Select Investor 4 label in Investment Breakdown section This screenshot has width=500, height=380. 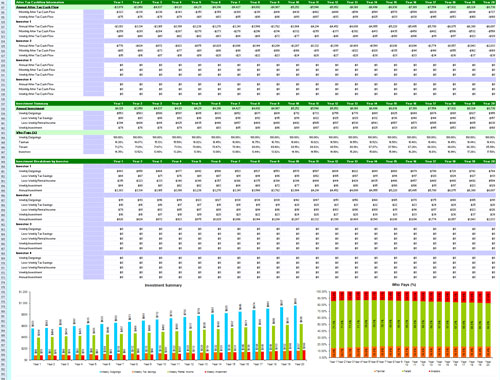[24, 253]
